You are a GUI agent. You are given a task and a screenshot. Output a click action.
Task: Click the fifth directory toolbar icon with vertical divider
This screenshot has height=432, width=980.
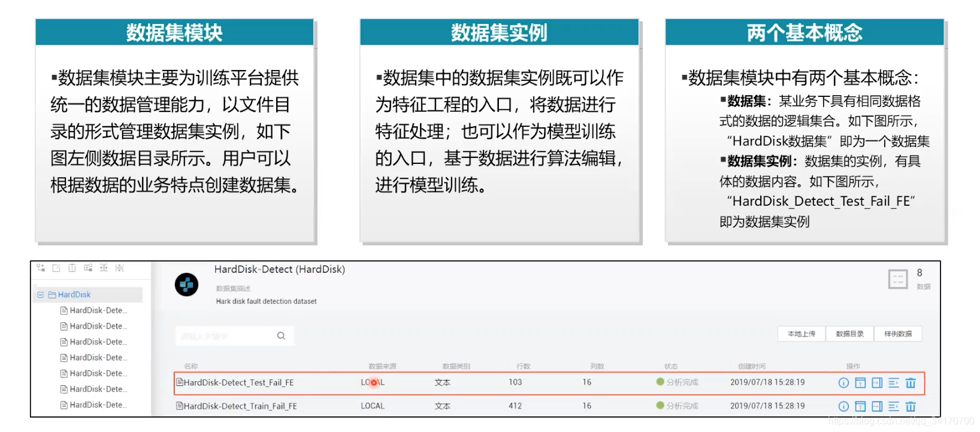click(x=104, y=268)
